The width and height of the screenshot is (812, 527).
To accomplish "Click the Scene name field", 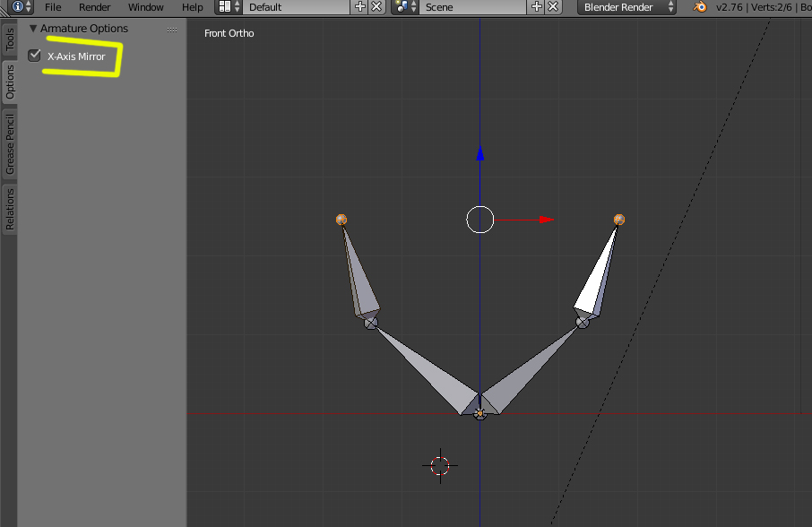I will pyautogui.click(x=473, y=7).
